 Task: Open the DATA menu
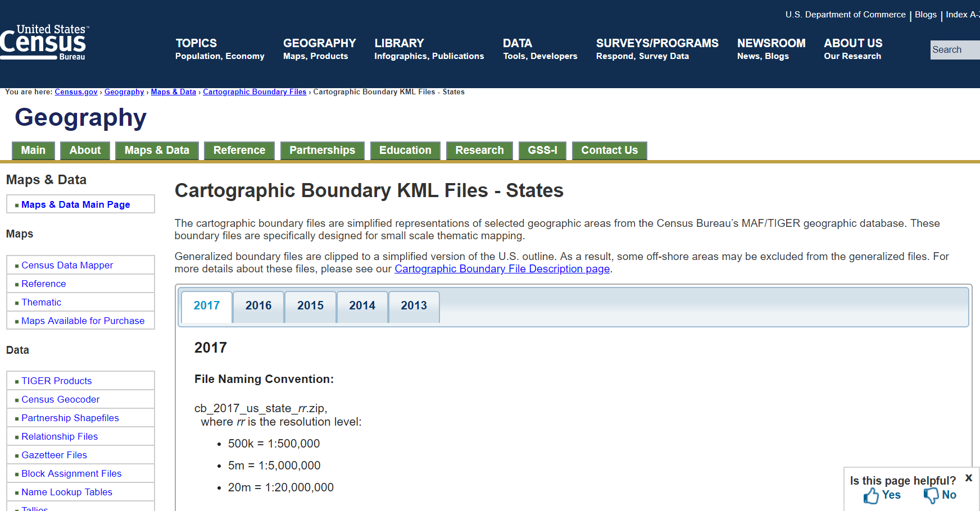tap(540, 49)
